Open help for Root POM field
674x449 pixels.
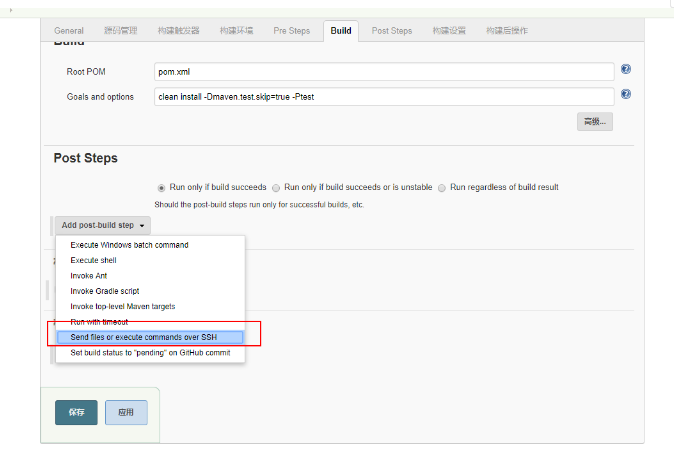pos(625,69)
